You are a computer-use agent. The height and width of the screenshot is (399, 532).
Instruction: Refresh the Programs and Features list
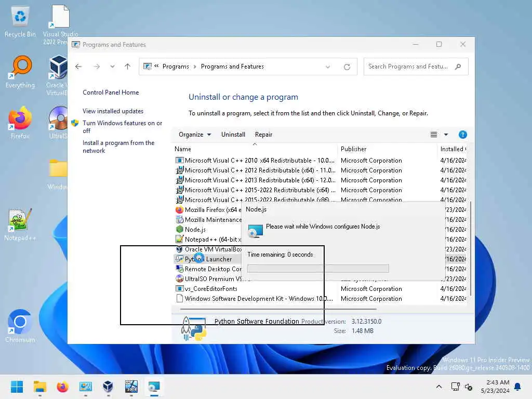tap(347, 67)
